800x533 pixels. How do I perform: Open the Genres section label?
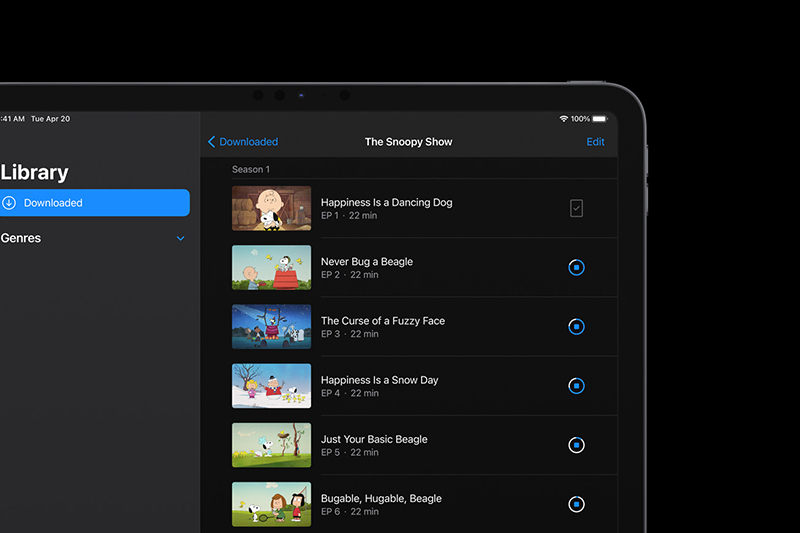22,239
